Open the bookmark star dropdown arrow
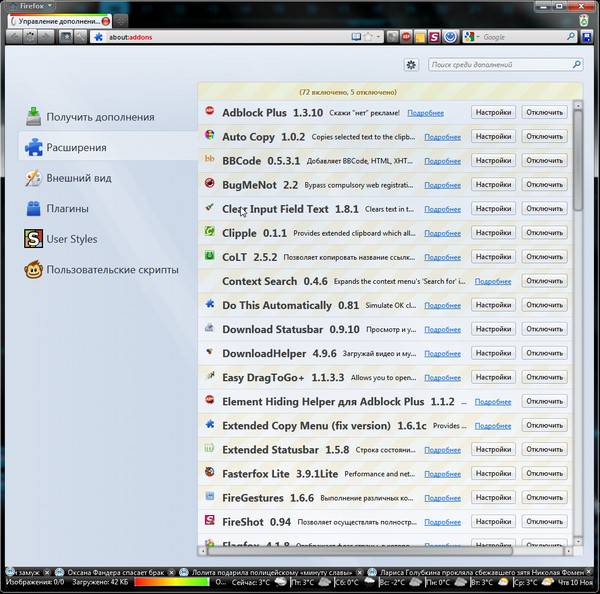This screenshot has width=600, height=594. point(378,37)
